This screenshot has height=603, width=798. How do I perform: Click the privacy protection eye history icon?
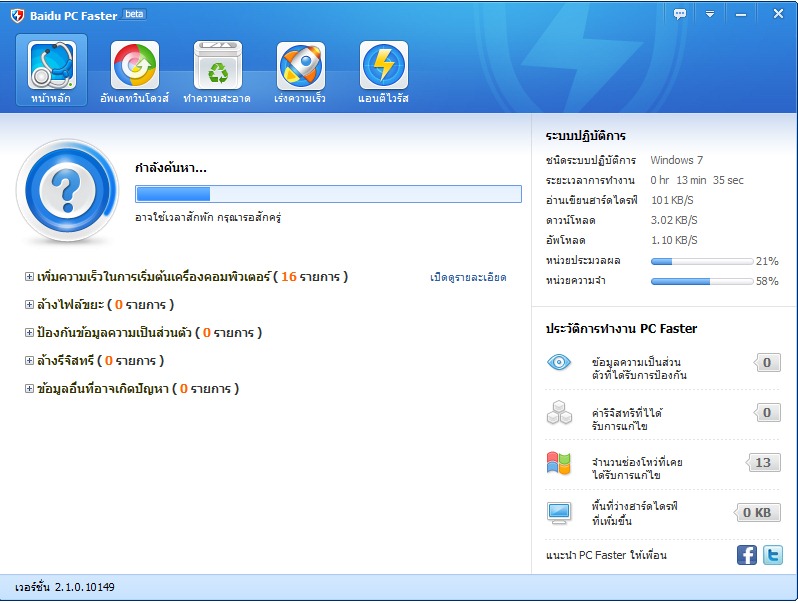point(558,363)
